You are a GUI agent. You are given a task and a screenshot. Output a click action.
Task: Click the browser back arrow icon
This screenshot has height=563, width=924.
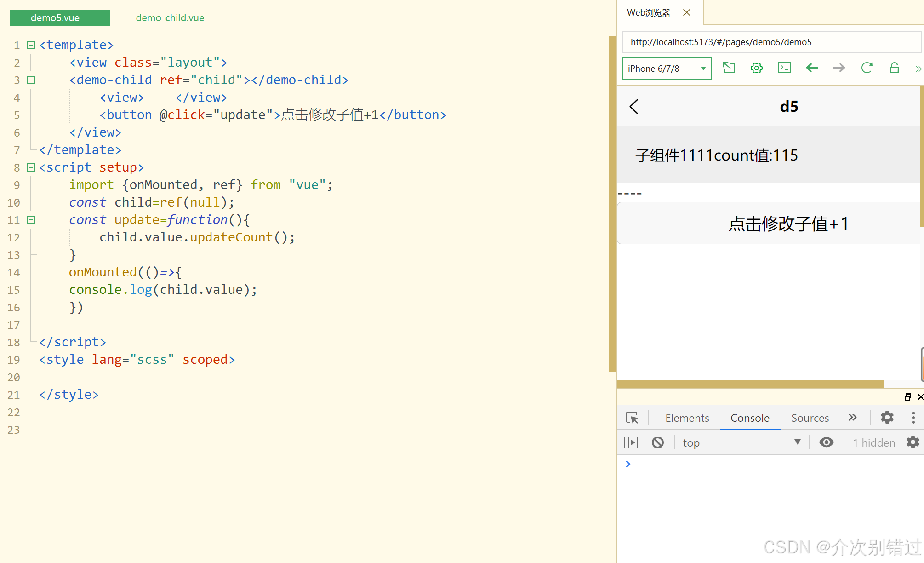(812, 68)
